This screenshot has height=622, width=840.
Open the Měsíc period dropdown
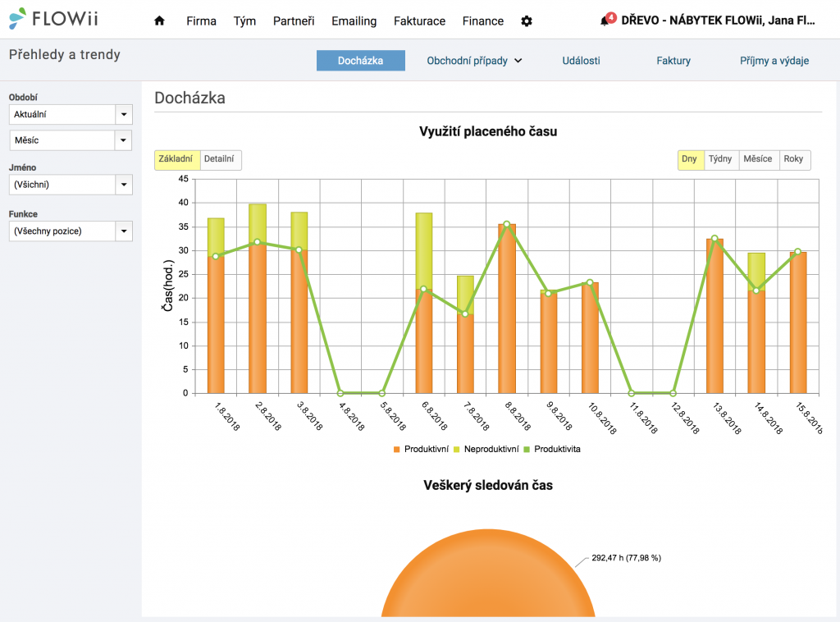pyautogui.click(x=71, y=140)
